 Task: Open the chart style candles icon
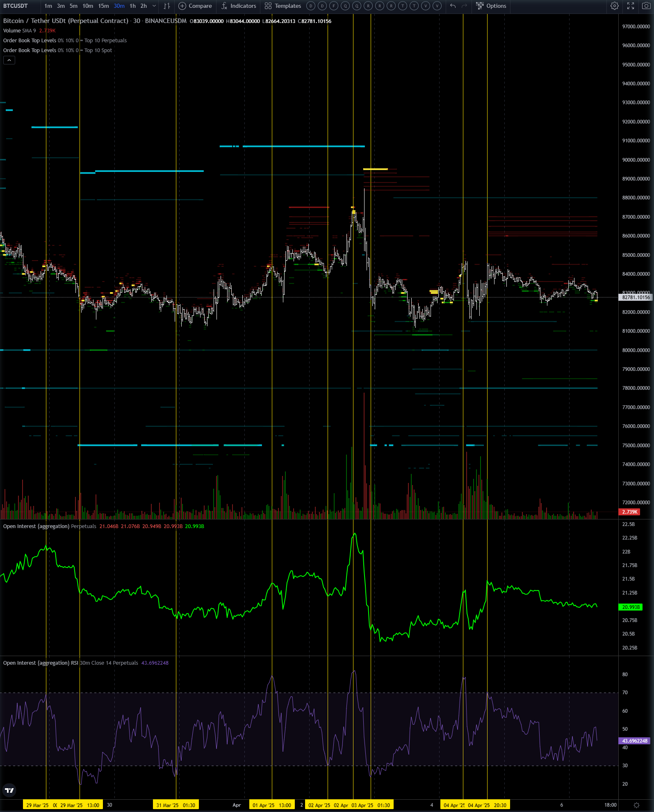tap(167, 6)
